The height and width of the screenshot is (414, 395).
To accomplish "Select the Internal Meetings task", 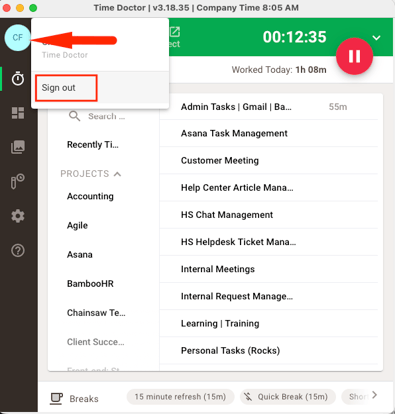I will coord(269,269).
